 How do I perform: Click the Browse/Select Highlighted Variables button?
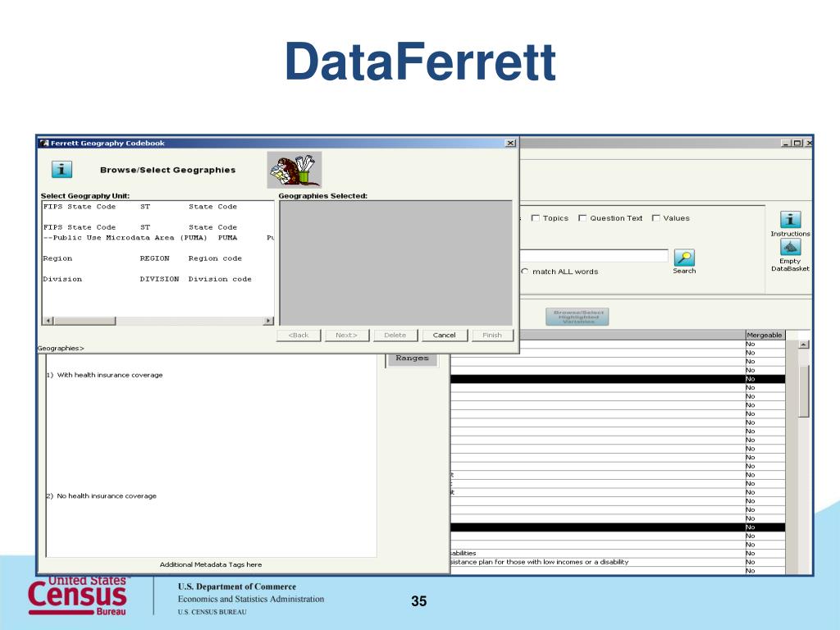click(x=577, y=317)
